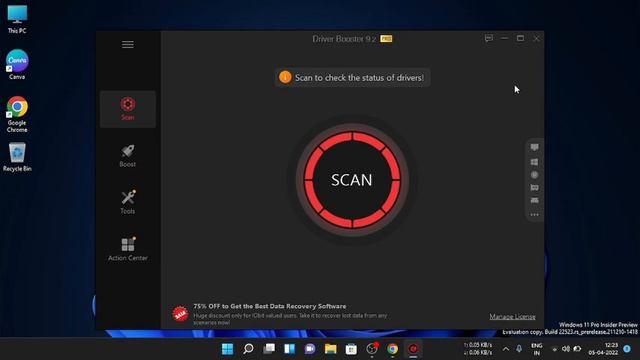Click 'Scan to check the status of drivers!' text
The image size is (640, 360).
click(x=359, y=78)
